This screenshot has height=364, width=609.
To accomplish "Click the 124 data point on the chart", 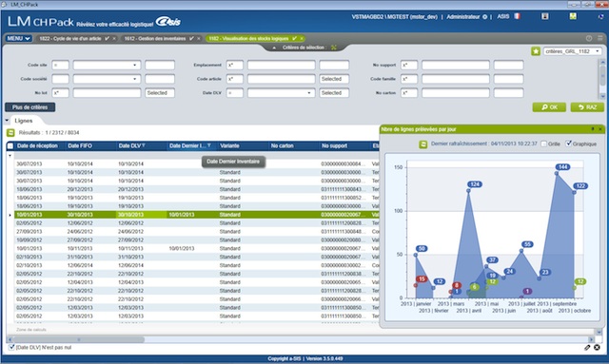I will (468, 190).
